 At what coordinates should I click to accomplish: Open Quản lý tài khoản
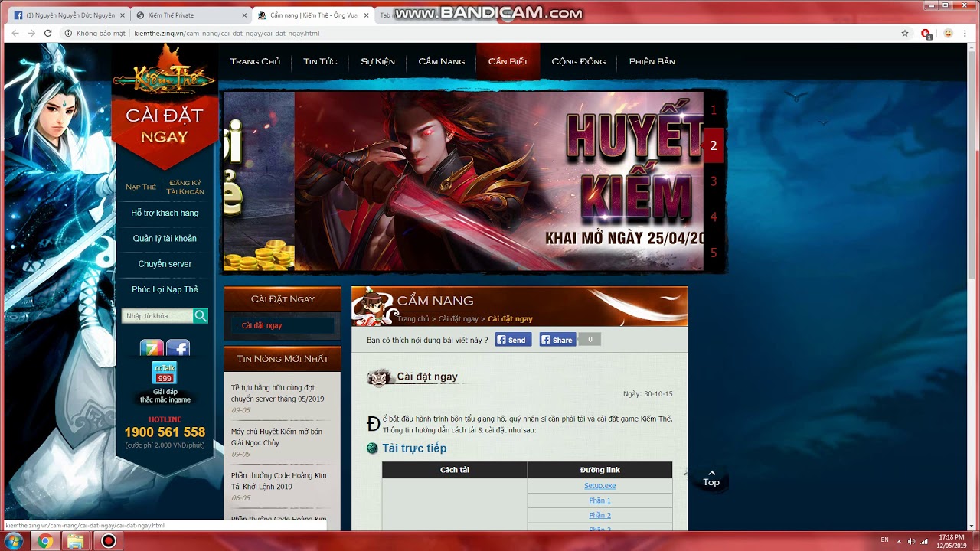click(x=165, y=239)
